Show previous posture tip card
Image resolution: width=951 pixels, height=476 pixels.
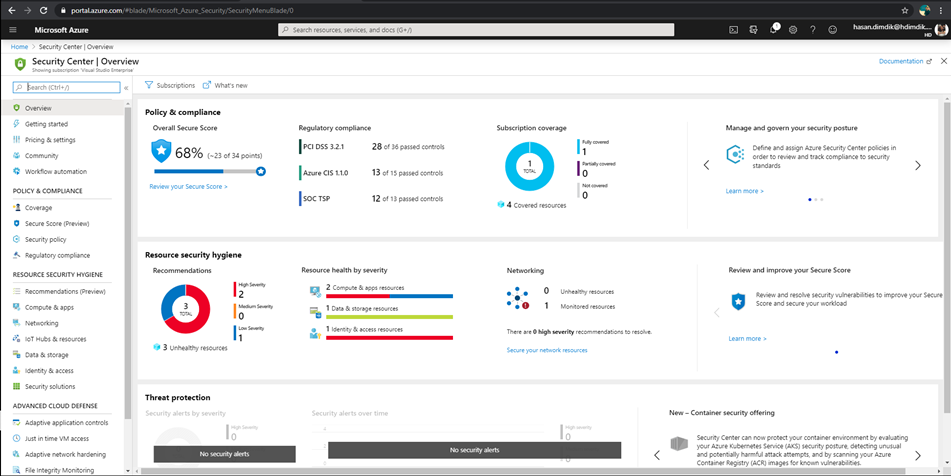pos(706,165)
